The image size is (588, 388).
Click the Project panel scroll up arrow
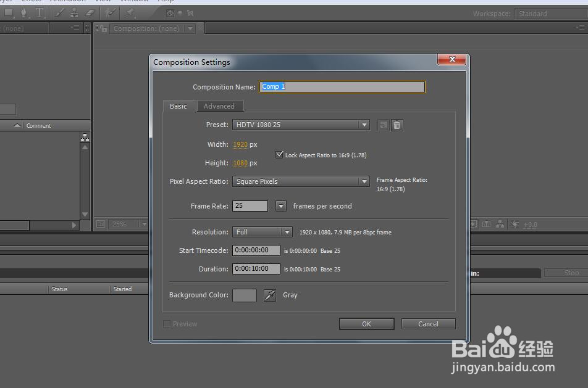85,147
